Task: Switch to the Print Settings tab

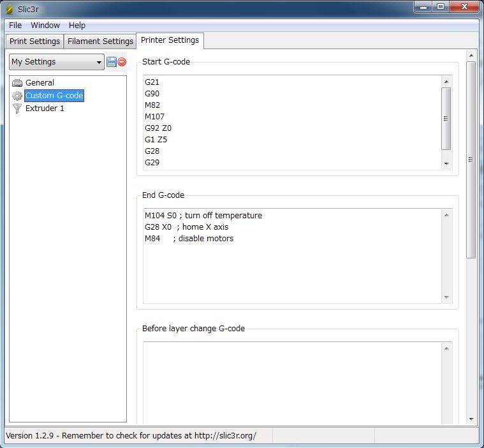Action: [x=34, y=41]
